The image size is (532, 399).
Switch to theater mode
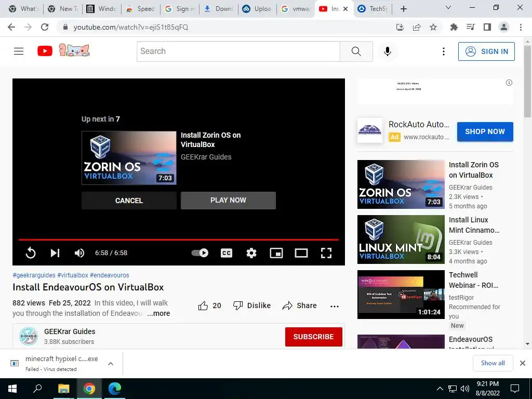click(x=301, y=253)
